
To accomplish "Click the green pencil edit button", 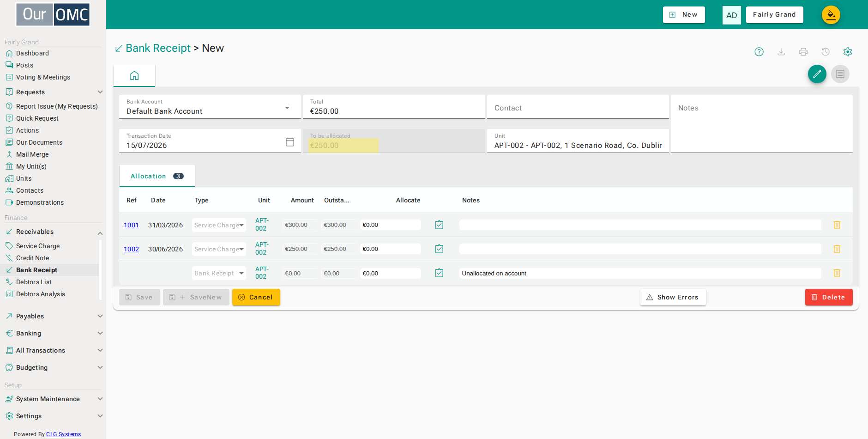I will click(x=817, y=74).
